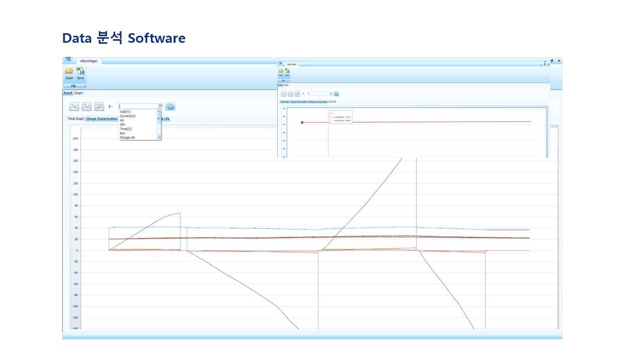Expand the X axis combo box arrow
644x362 pixels.
tap(160, 106)
